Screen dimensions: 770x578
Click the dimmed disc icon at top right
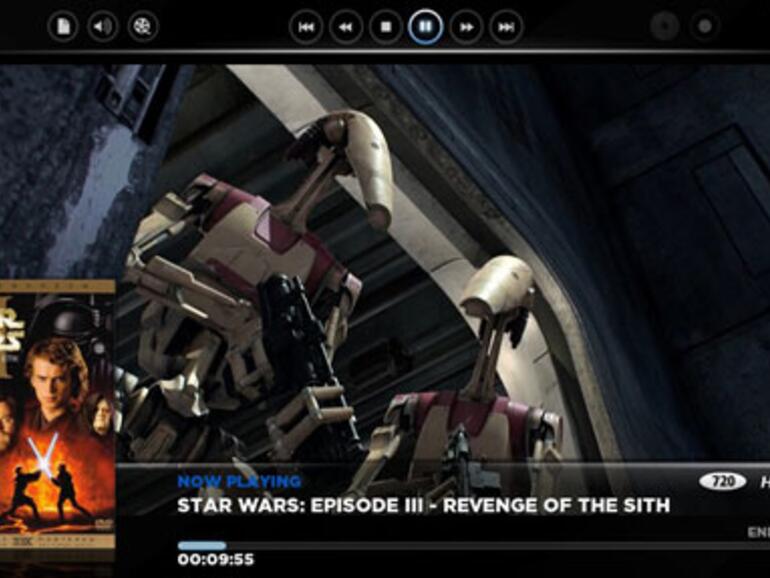[664, 26]
